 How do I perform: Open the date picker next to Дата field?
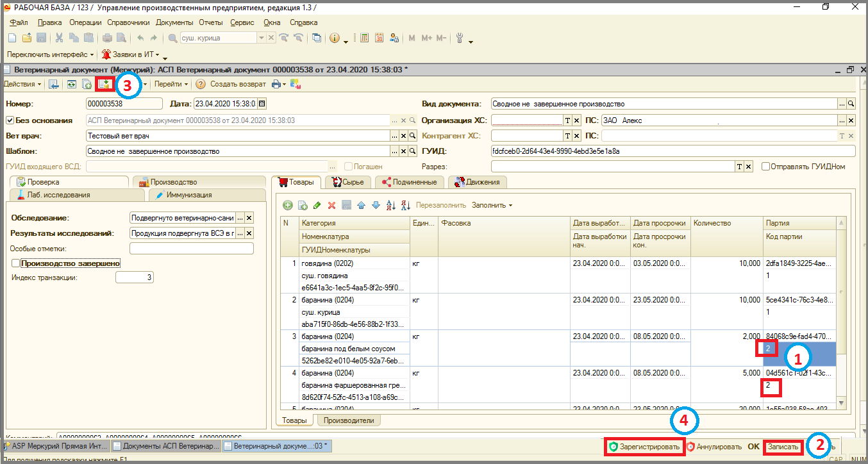tap(262, 103)
